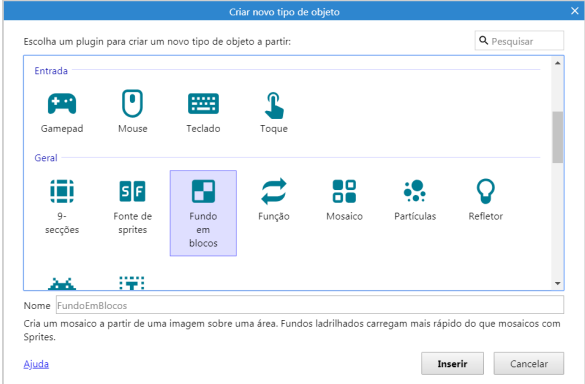The image size is (585, 384).
Task: Click the Nome input field
Action: click(310, 305)
